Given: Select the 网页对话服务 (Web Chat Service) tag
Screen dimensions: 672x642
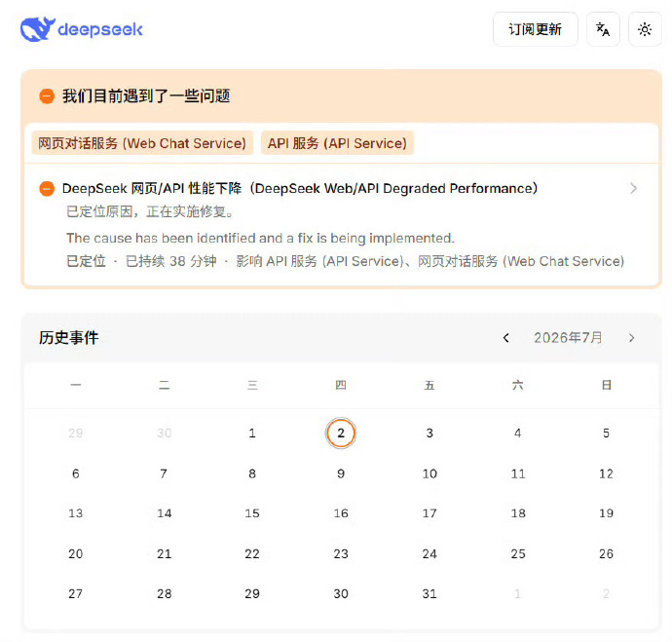Looking at the screenshot, I should click(142, 143).
